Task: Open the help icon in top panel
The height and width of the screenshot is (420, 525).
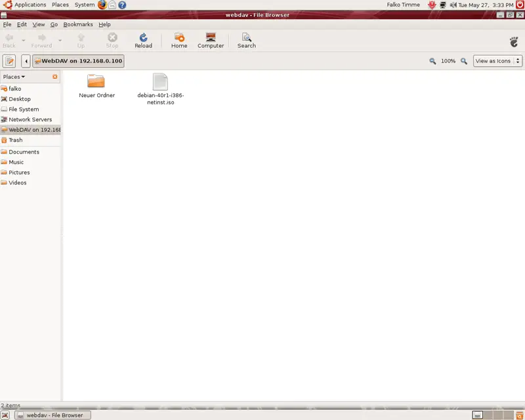Action: [122, 5]
